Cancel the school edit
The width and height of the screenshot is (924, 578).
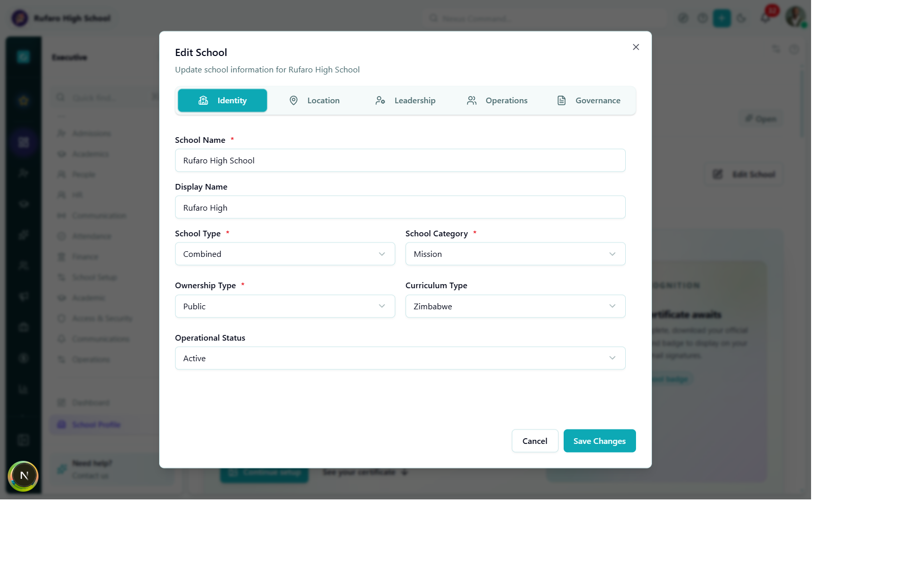(535, 441)
